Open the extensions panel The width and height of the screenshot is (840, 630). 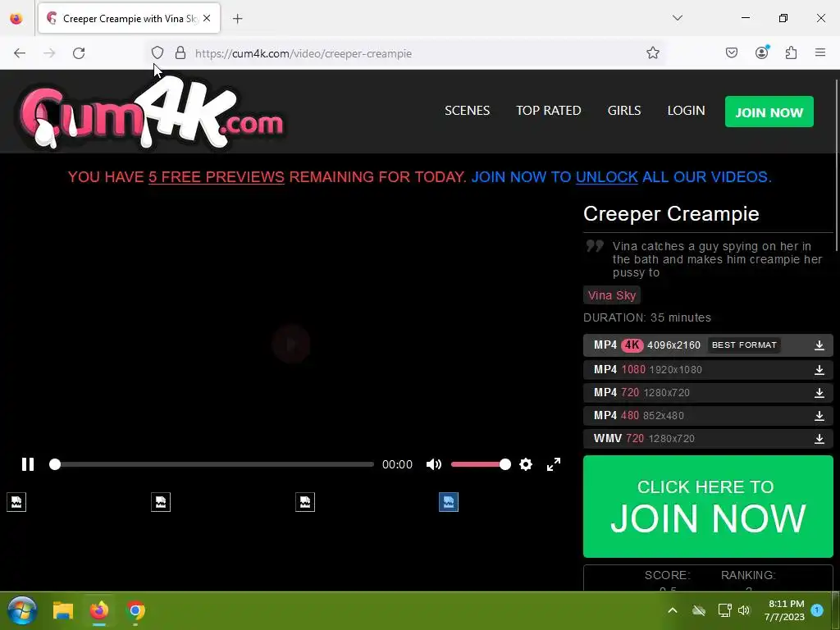point(791,53)
